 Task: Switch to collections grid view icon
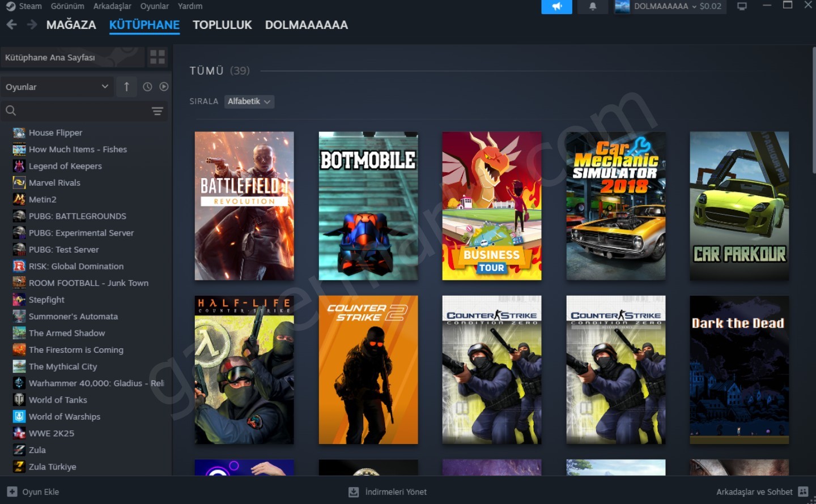pyautogui.click(x=158, y=57)
